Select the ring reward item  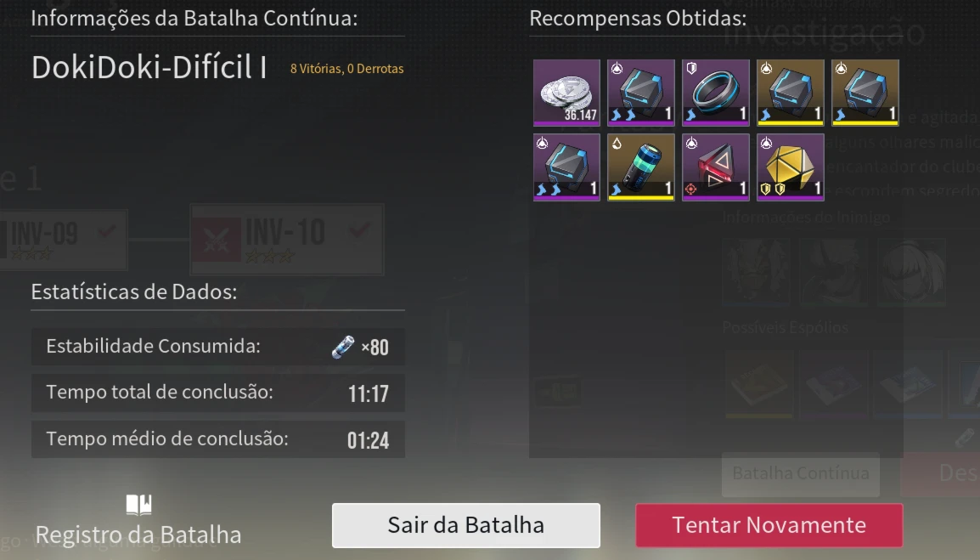pyautogui.click(x=716, y=93)
